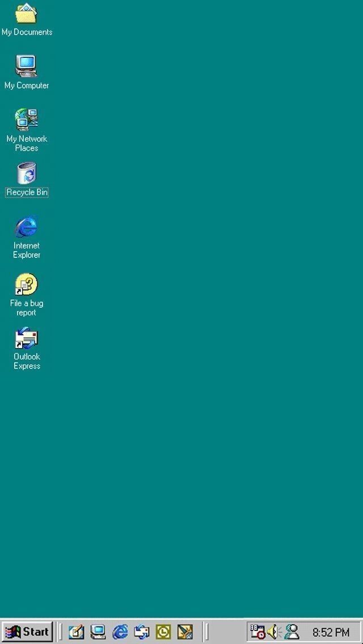Open the speaker volume control in tray

coord(275,632)
